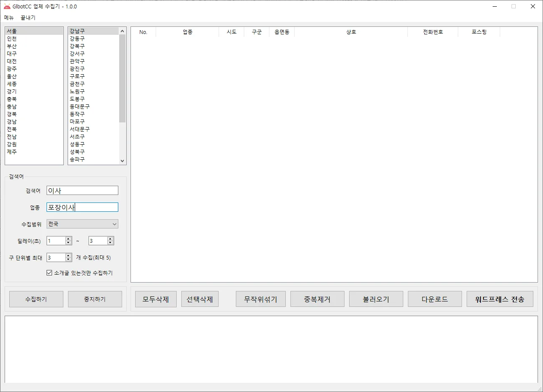
Task: Click the 중지하기 button
Action: click(x=95, y=299)
